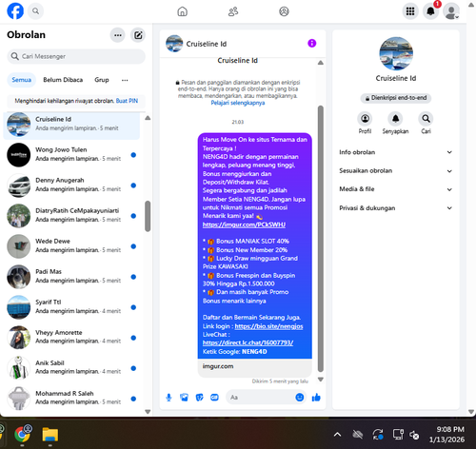This screenshot has width=476, height=449.
Task: Open conversation info purple icon
Action: click(312, 44)
